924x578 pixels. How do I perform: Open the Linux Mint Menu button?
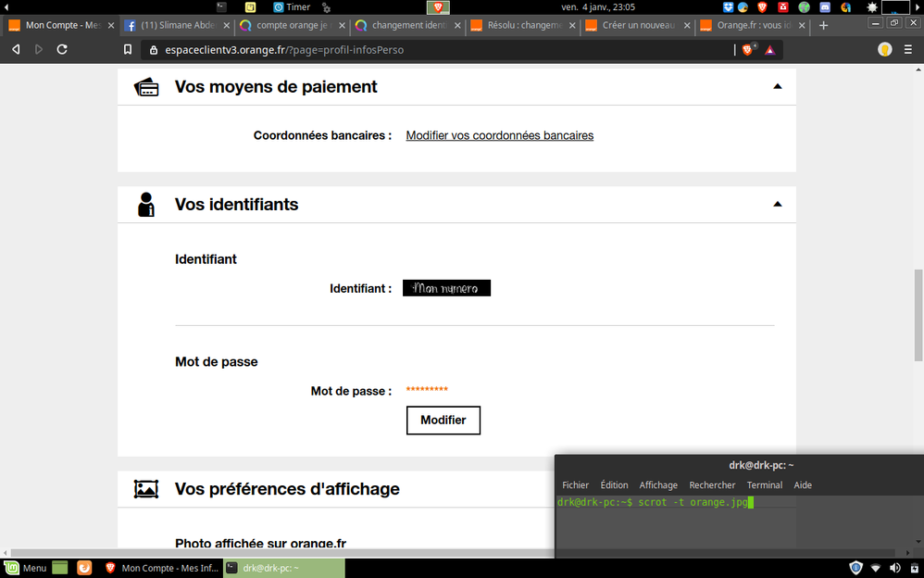[x=25, y=568]
